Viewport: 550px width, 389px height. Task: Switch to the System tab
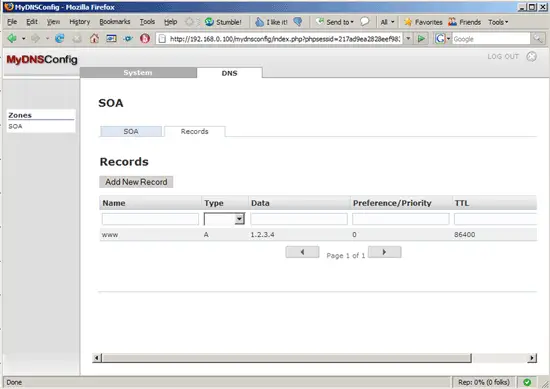click(138, 72)
